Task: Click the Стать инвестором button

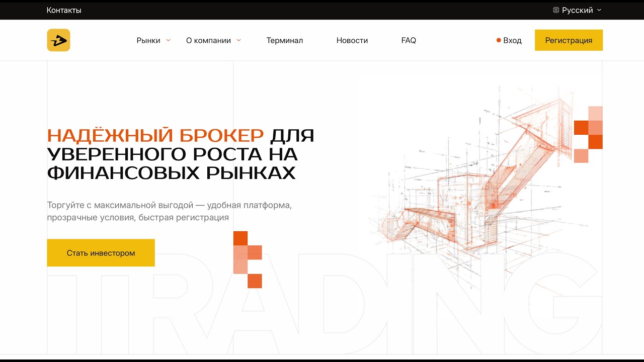Action: (101, 253)
